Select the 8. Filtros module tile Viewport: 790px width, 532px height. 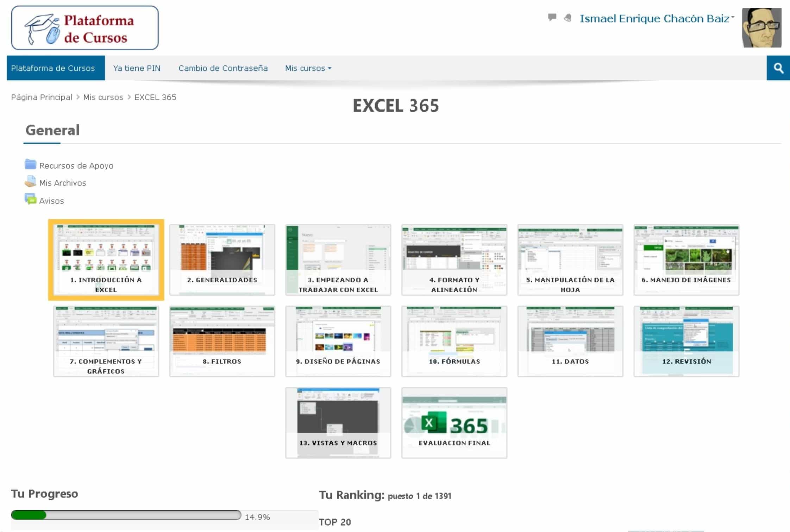222,341
